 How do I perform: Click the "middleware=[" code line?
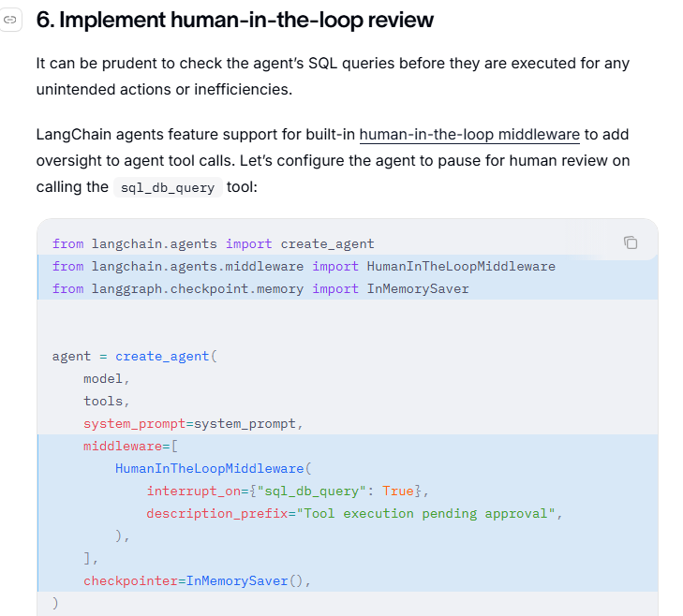[x=130, y=447]
